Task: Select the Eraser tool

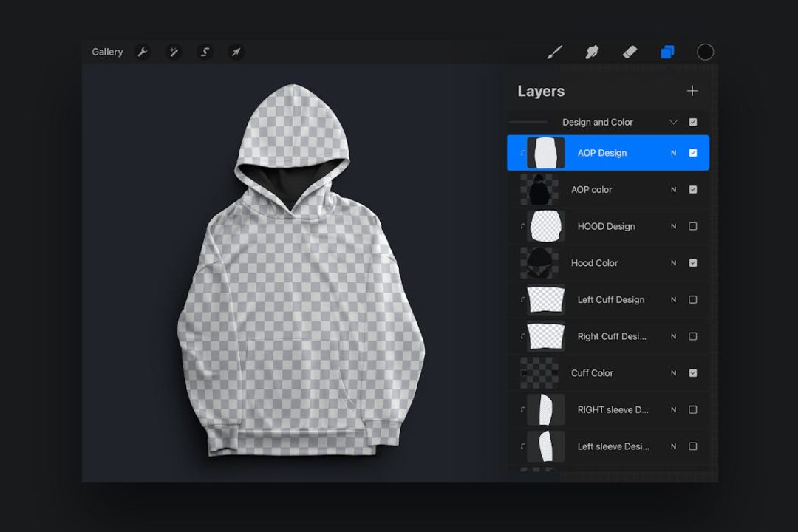Action: pos(630,52)
